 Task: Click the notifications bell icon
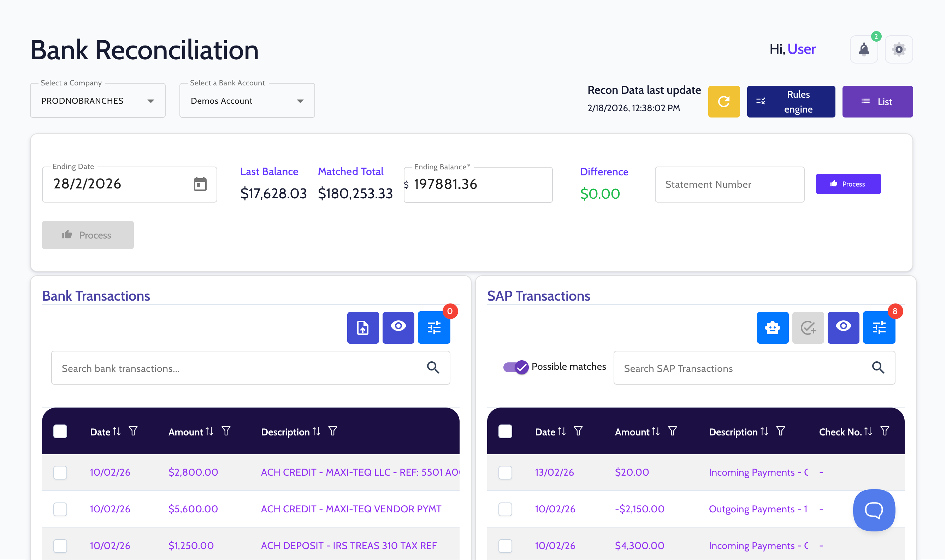click(x=864, y=49)
